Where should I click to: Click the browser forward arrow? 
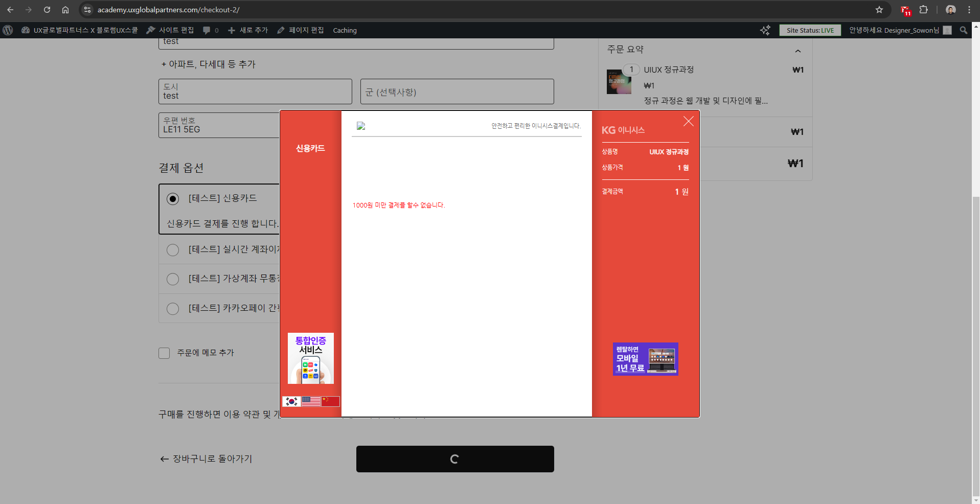pyautogui.click(x=29, y=10)
